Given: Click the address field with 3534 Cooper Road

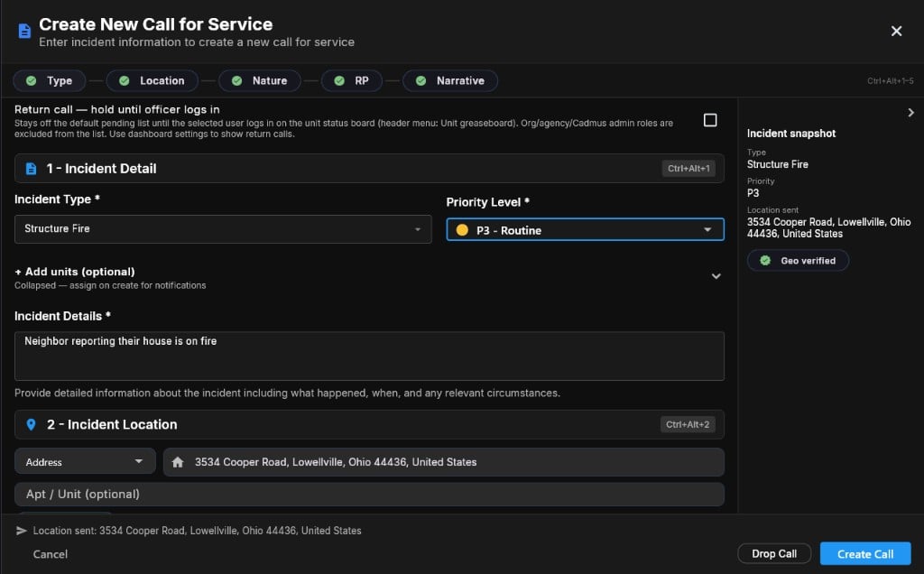Looking at the screenshot, I should click(x=444, y=462).
